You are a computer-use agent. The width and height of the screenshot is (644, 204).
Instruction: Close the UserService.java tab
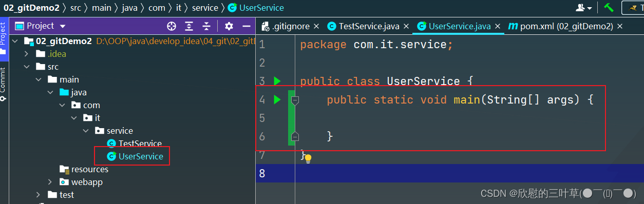coord(497,26)
